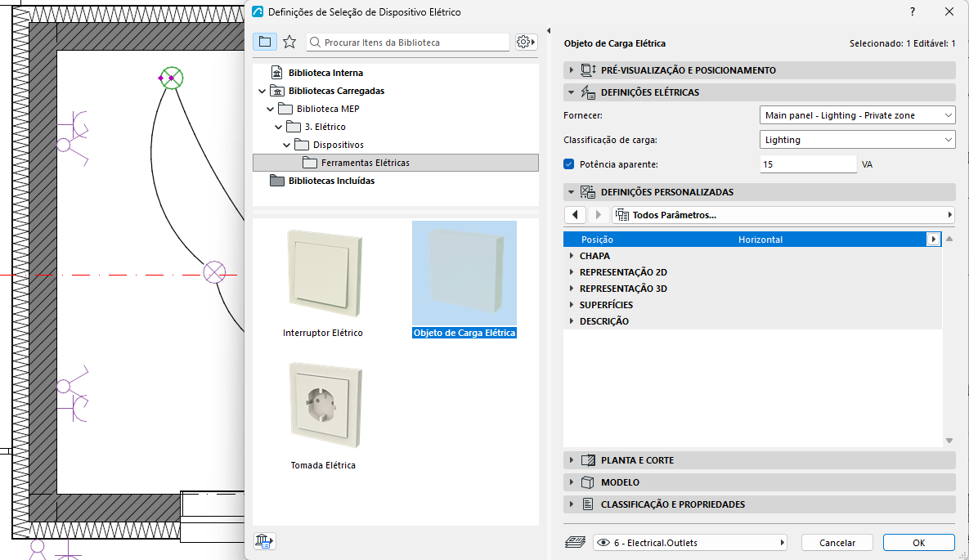Open help with the question mark
The width and height of the screenshot is (969, 560).
[912, 11]
